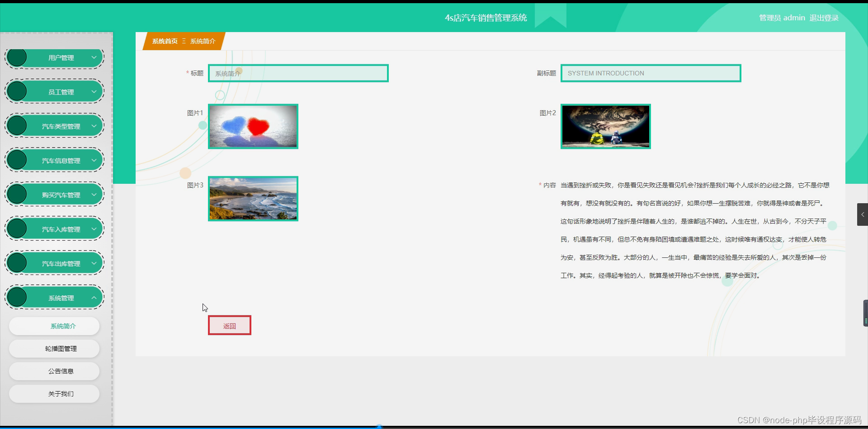Expand the 用户管理 menu chevron

click(94, 57)
